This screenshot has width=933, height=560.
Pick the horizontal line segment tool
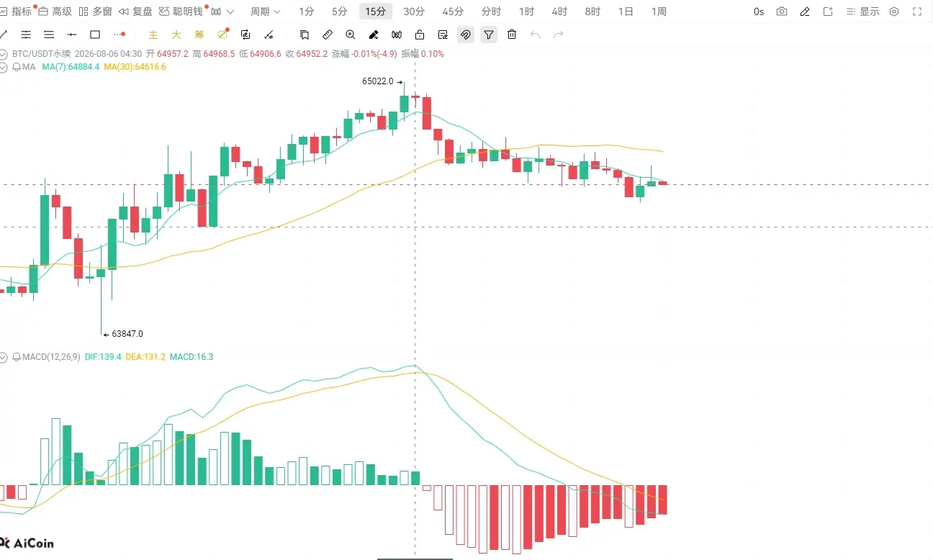click(x=72, y=35)
